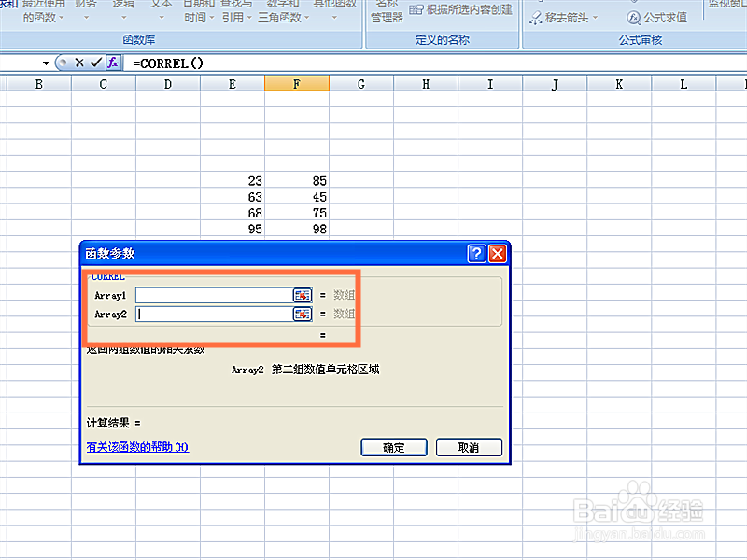
Task: Open the Name Manager (名称管理器)
Action: point(387,11)
